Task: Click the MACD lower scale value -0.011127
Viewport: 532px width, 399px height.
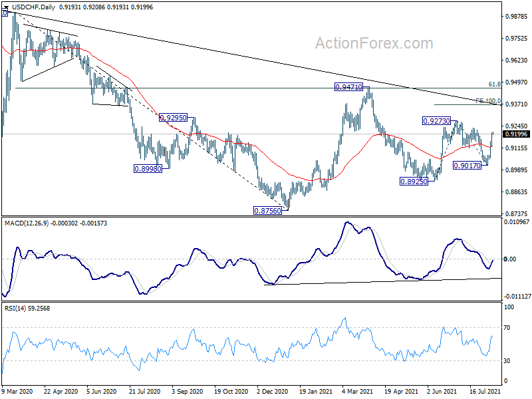Action: coord(517,297)
